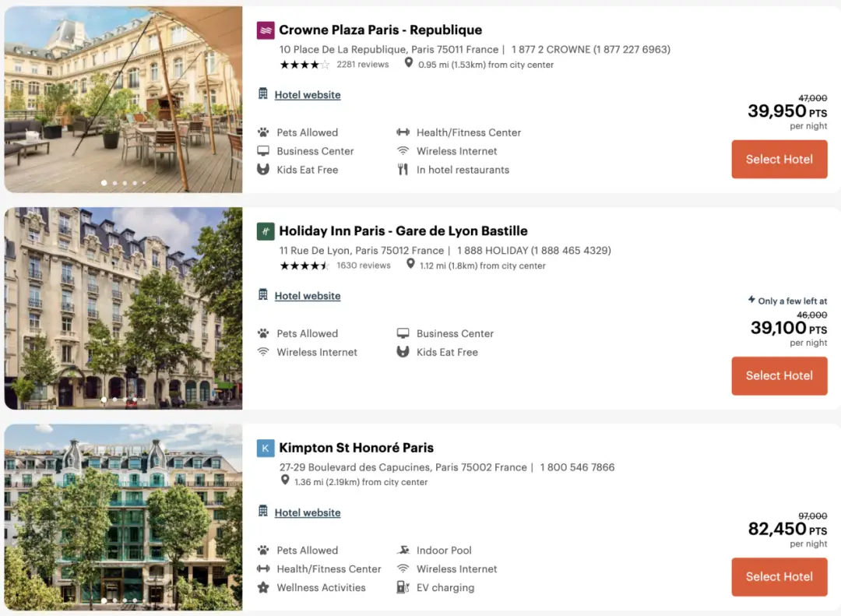841x616 pixels.
Task: Open Holiday Inn Hotel website link
Action: pos(308,296)
